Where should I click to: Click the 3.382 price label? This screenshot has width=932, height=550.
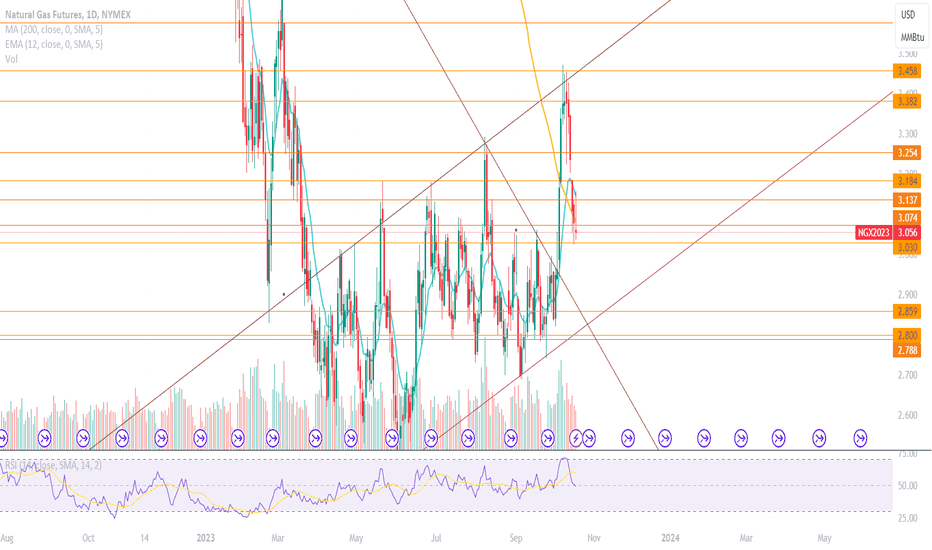(x=907, y=102)
